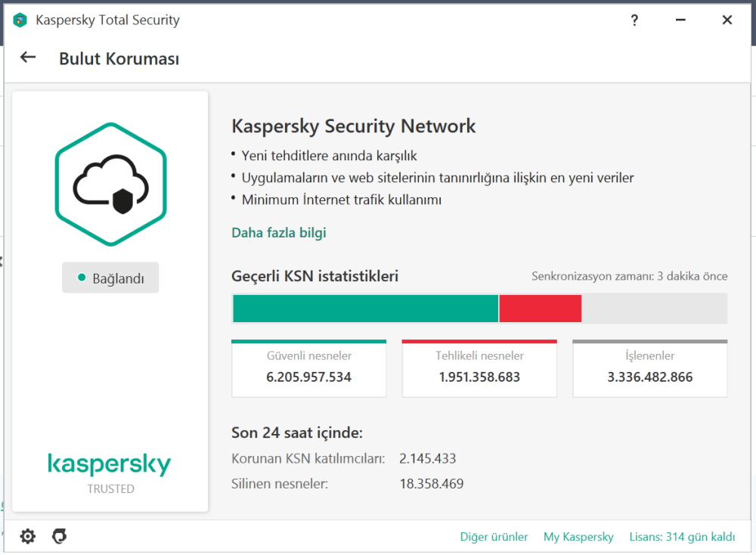
Task: Click the green segment of KSN statistics bar
Action: pyautogui.click(x=365, y=309)
